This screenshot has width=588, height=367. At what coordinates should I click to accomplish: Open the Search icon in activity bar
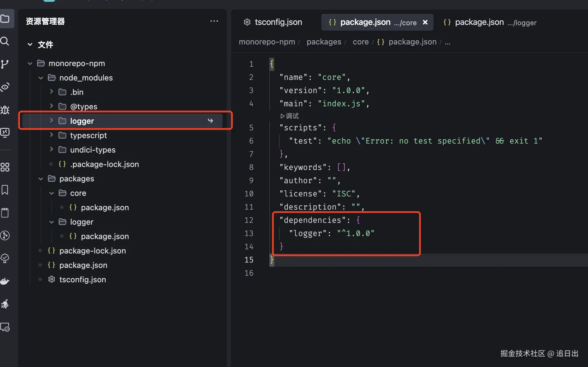5,41
